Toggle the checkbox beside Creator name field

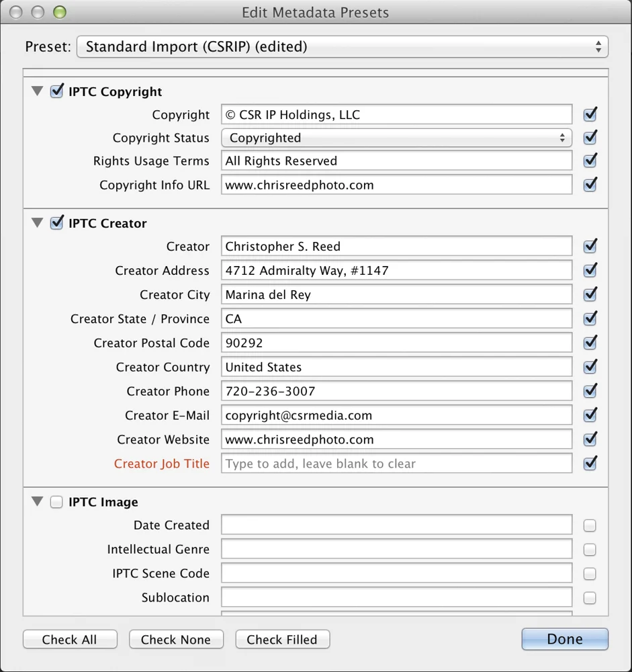[590, 246]
